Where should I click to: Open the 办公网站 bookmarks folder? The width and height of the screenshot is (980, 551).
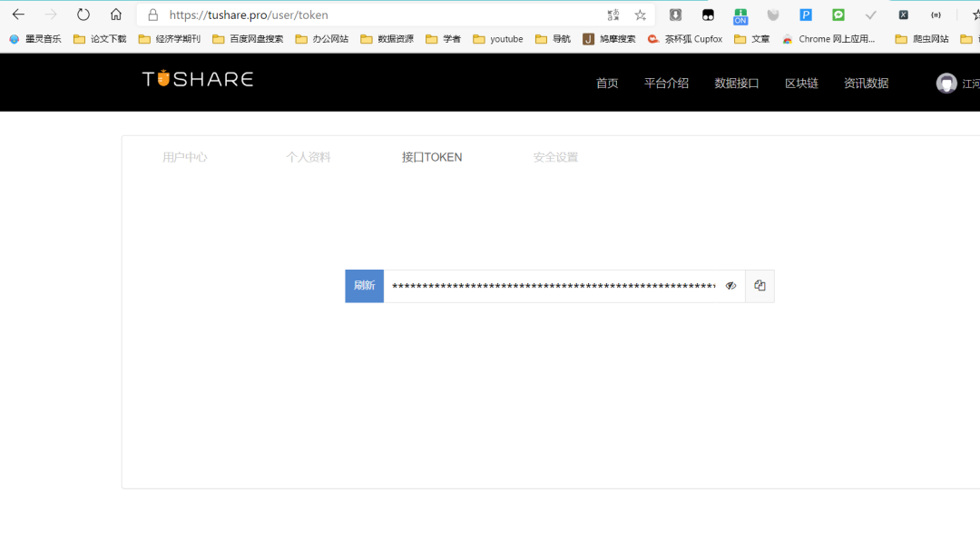(322, 39)
